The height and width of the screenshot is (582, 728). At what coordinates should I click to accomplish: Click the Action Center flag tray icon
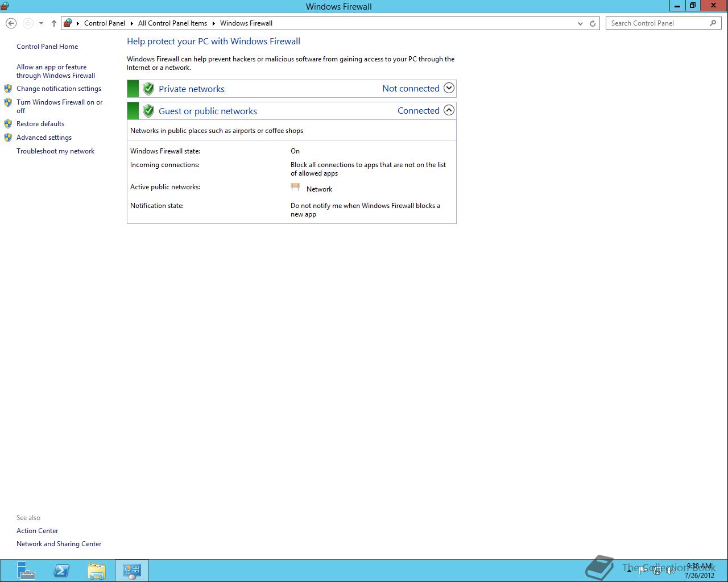coord(643,571)
